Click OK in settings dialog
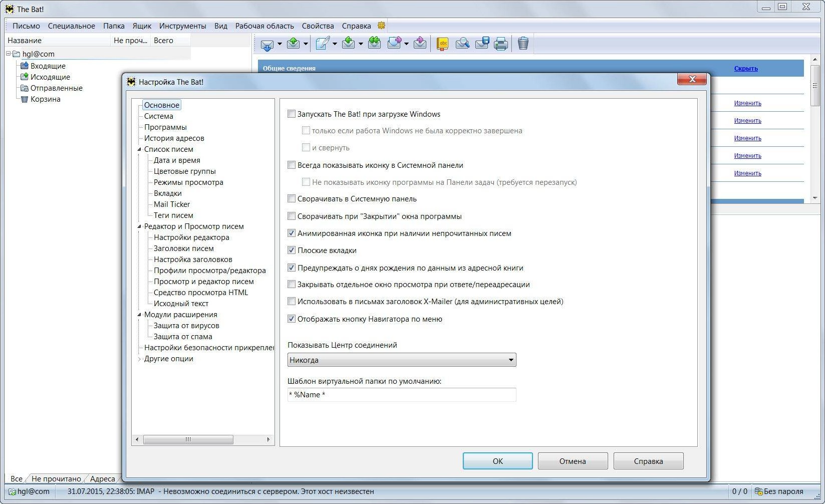The width and height of the screenshot is (825, 504). tap(497, 461)
